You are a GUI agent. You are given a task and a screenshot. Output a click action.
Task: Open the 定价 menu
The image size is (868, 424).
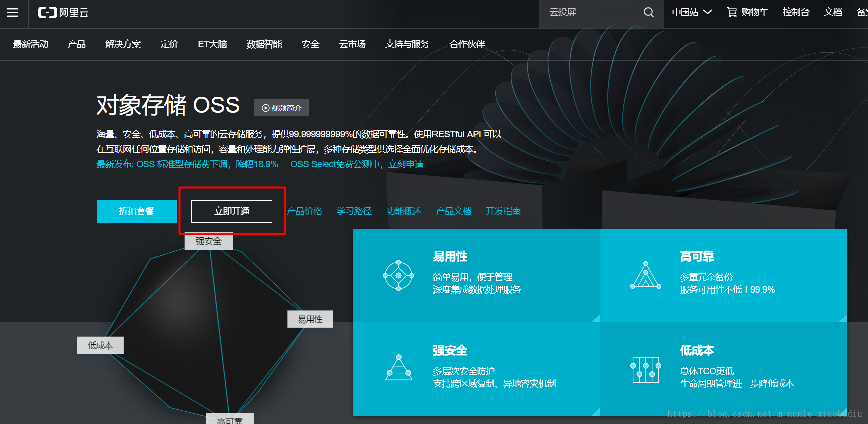pyautogui.click(x=169, y=44)
